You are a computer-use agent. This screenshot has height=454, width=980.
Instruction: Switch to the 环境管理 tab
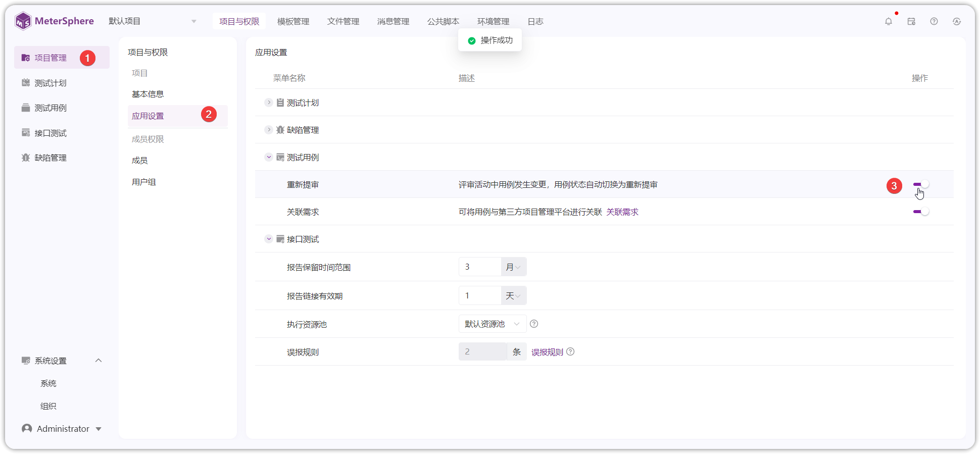[494, 21]
